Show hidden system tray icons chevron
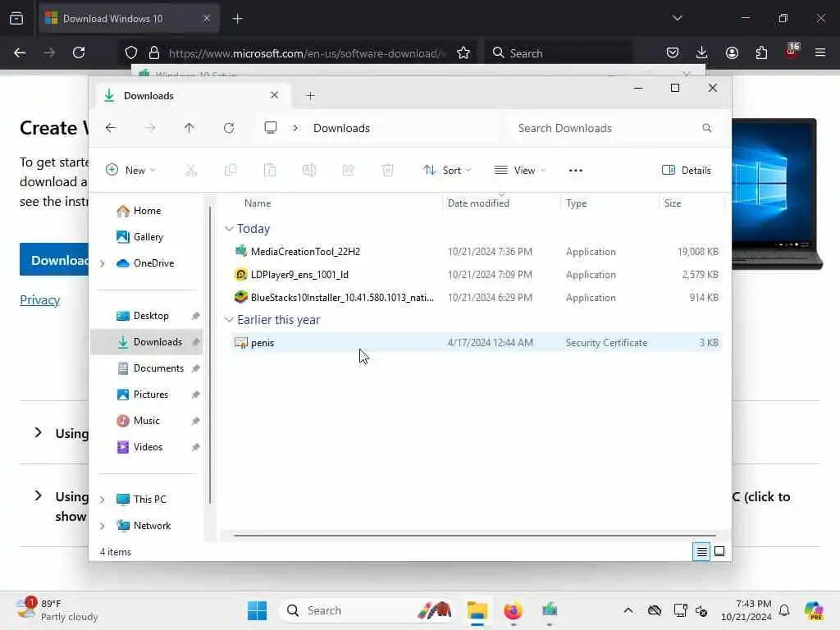 628,610
